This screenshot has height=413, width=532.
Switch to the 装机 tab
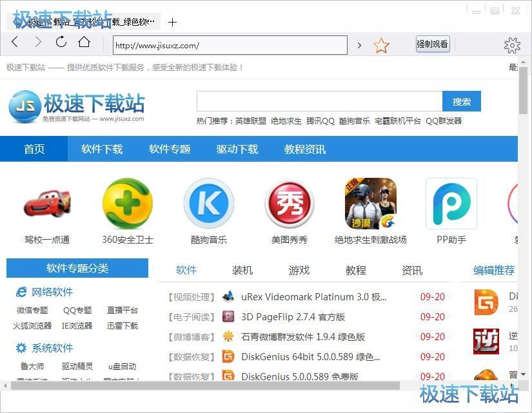242,270
